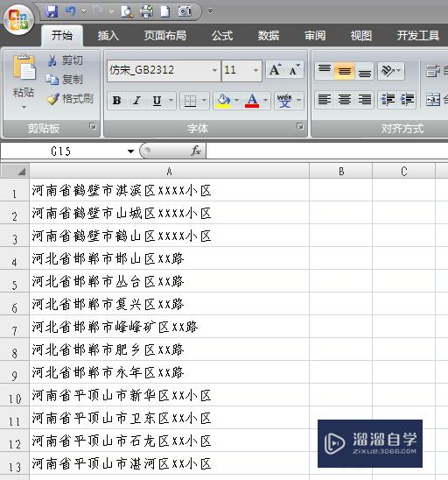The image size is (448, 480).
Task: Open the font 字体 dialog launcher
Action: point(300,126)
